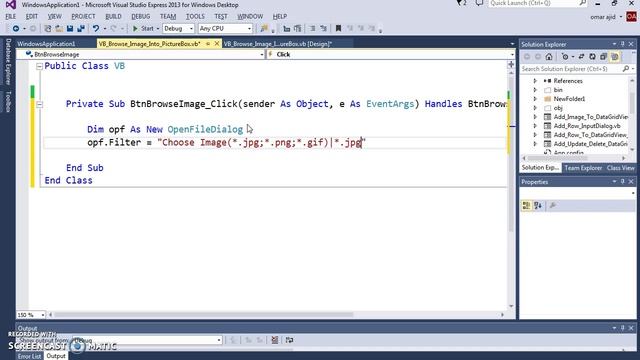Toggle Show All Files in Solution Explorer

click(615, 57)
